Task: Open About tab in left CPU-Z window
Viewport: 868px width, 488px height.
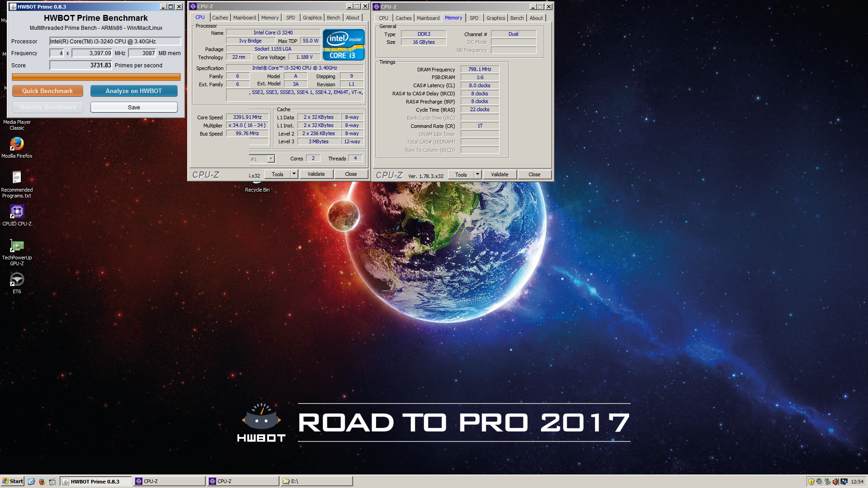Action: pyautogui.click(x=353, y=18)
